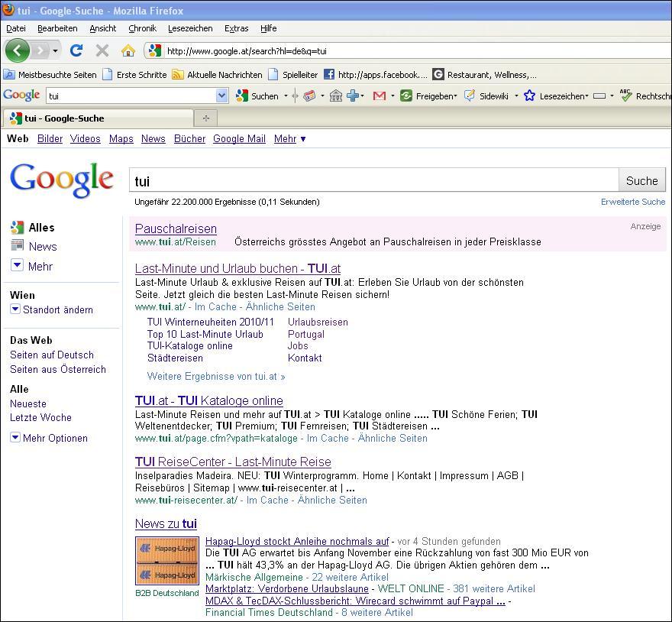Expand Mehr Optionen in the sidebar
Viewport: 672px width, 622px height.
49,438
